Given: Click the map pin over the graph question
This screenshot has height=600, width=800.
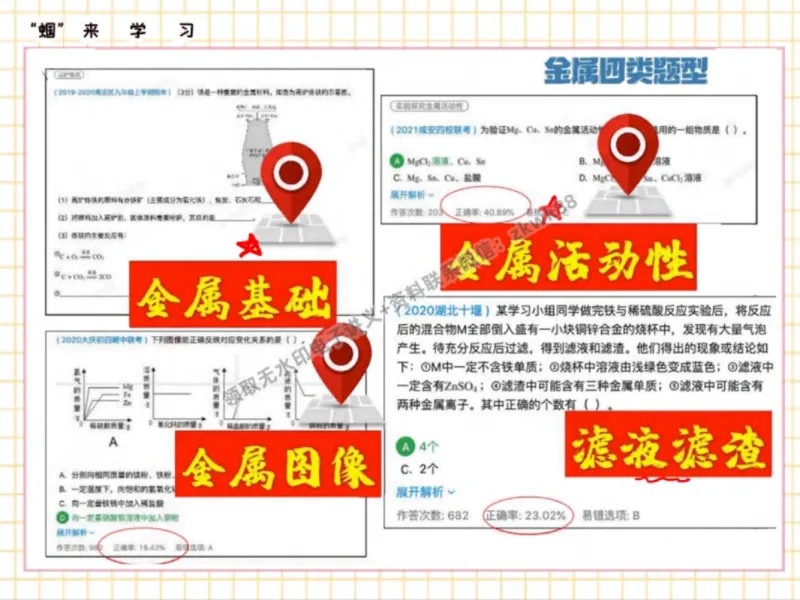Looking at the screenshot, I should 341,364.
